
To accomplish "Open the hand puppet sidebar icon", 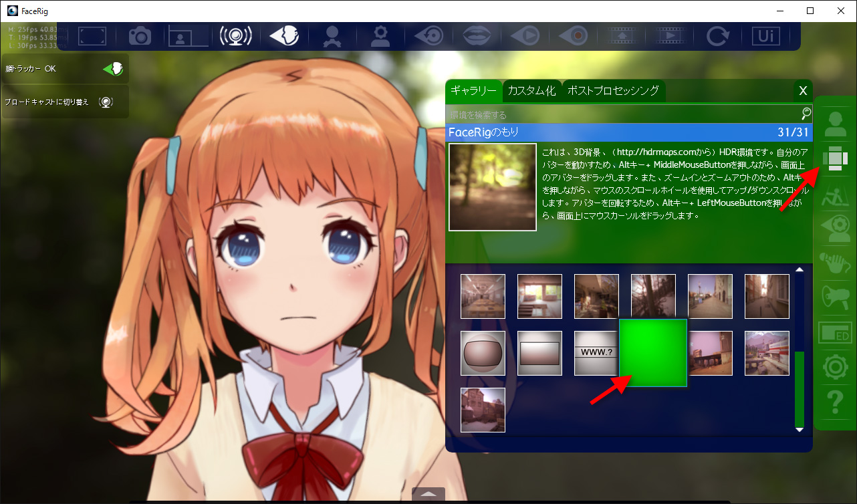I will pos(835,263).
